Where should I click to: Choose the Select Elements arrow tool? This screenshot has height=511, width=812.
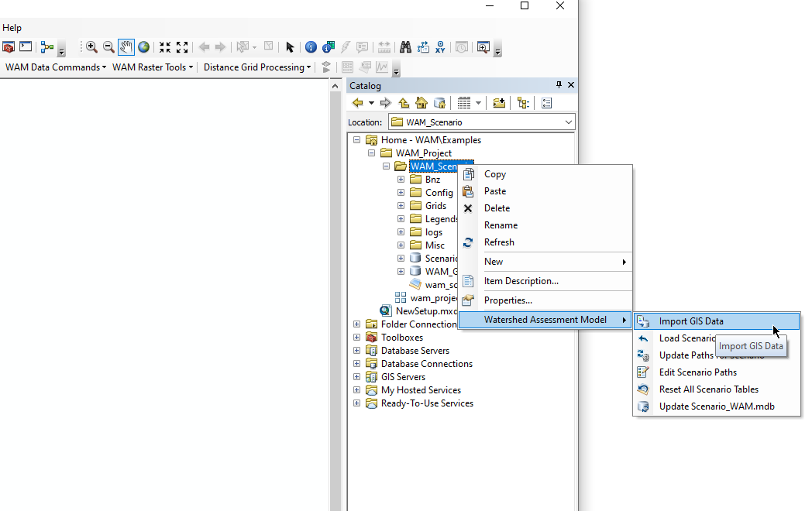[290, 47]
